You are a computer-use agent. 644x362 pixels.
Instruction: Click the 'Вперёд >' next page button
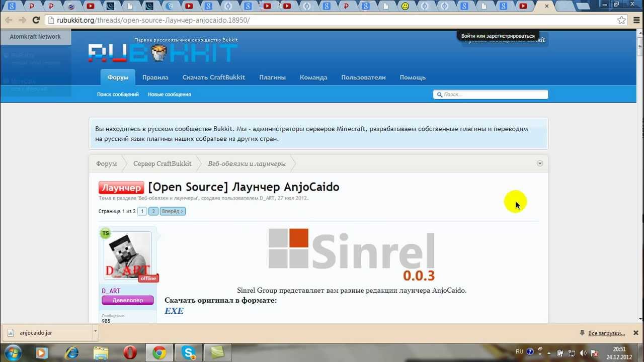pos(173,211)
